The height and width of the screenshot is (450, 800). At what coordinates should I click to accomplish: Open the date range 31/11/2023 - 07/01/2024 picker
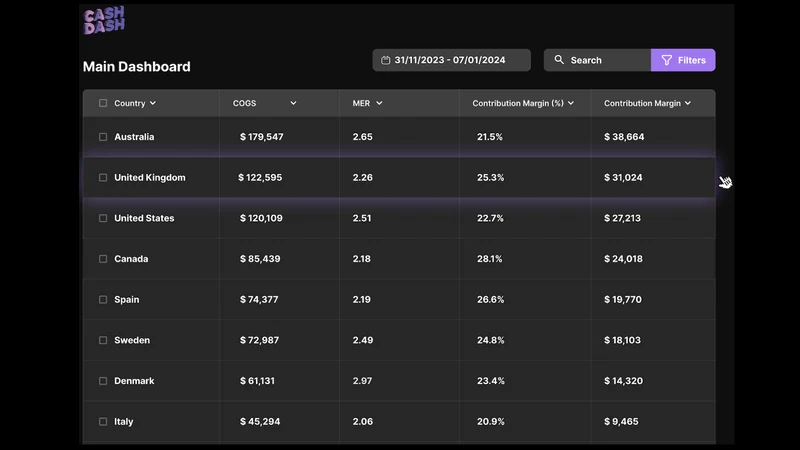[452, 60]
